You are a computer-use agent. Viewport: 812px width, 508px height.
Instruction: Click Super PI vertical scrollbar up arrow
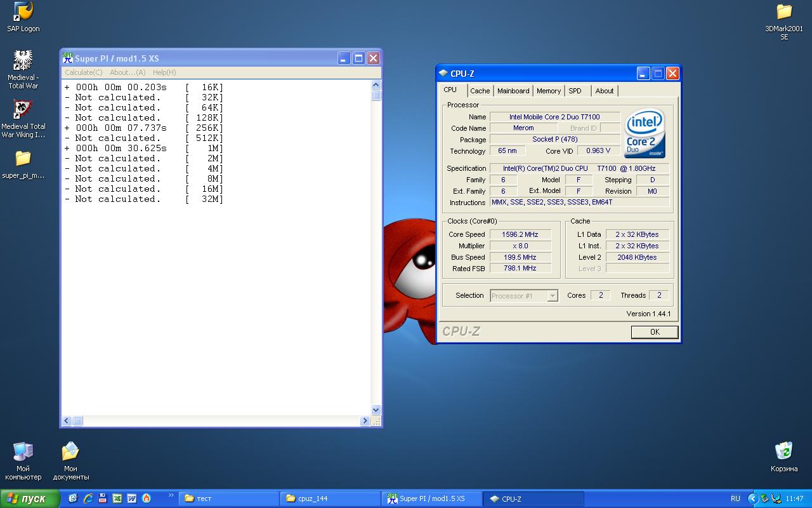pos(376,84)
